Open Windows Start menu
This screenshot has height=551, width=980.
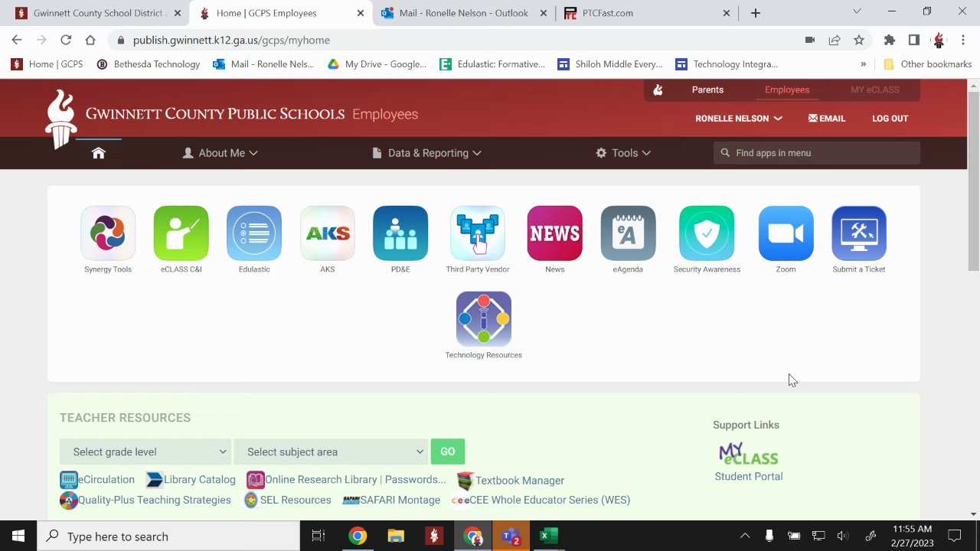tap(18, 536)
